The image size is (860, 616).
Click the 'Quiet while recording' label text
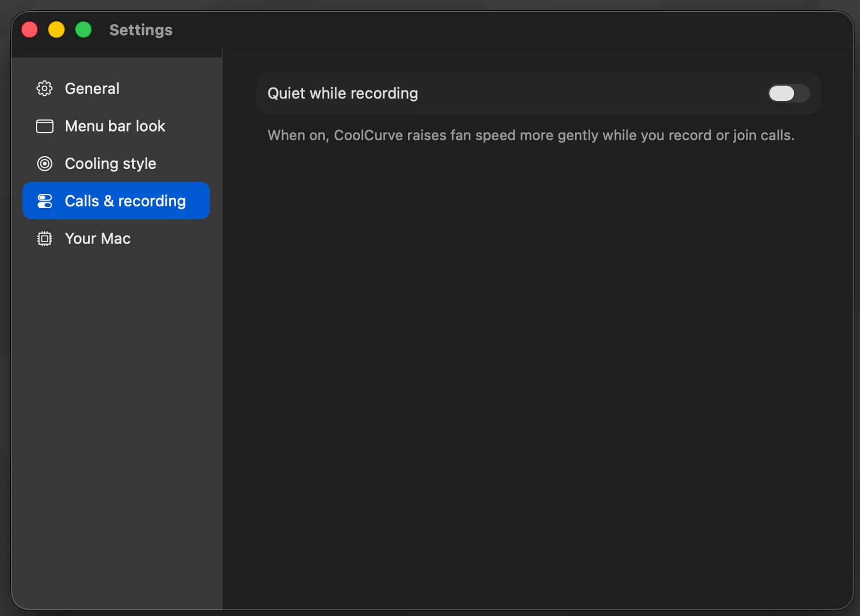(x=342, y=93)
